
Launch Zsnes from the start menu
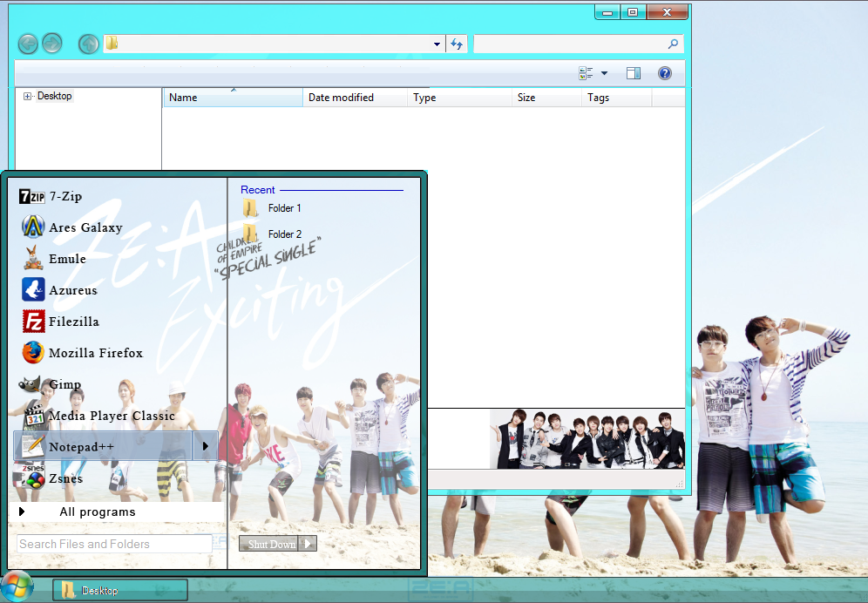pos(52,478)
